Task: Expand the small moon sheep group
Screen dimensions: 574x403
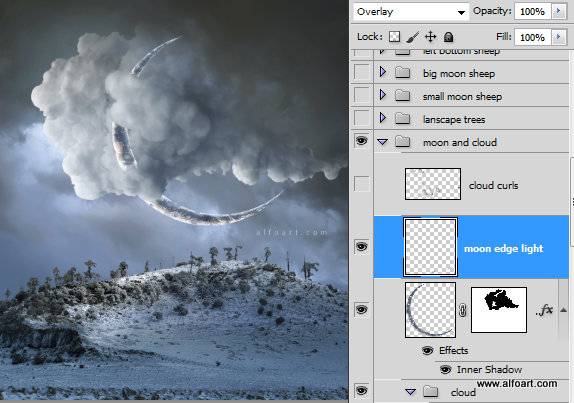Action: point(383,95)
